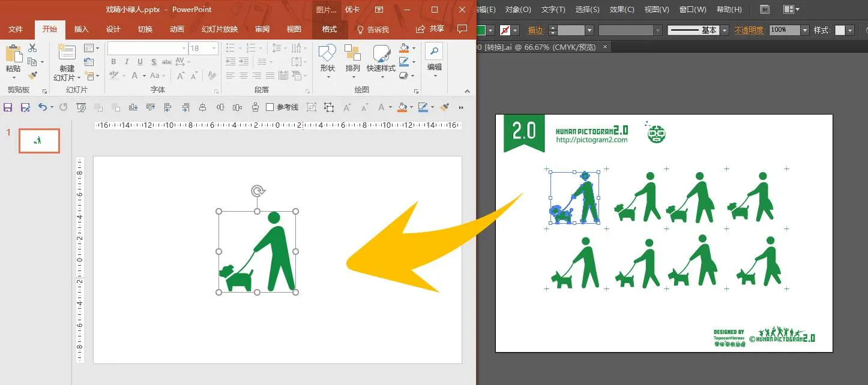This screenshot has height=385, width=868.
Task: Click the Bridge (Br) icon in Illustrator
Action: [x=764, y=10]
